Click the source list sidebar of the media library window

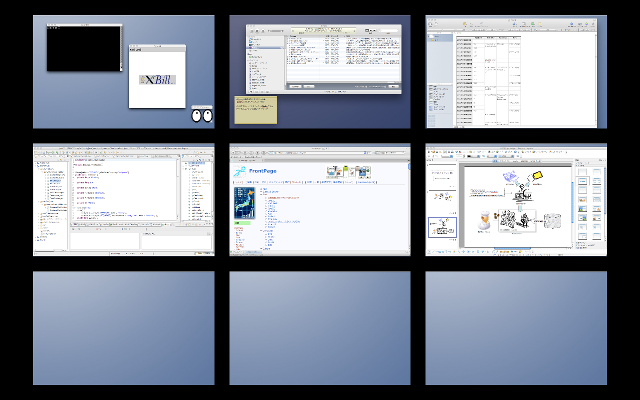click(x=265, y=64)
